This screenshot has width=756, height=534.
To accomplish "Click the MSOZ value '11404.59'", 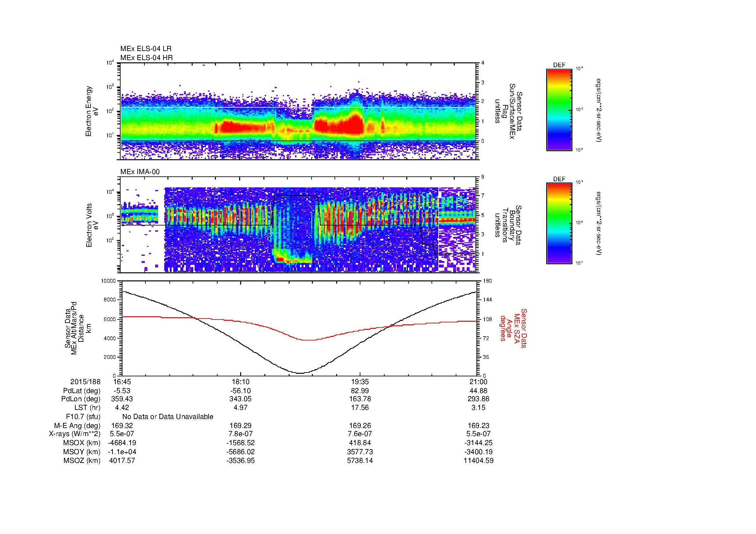I will [x=479, y=461].
